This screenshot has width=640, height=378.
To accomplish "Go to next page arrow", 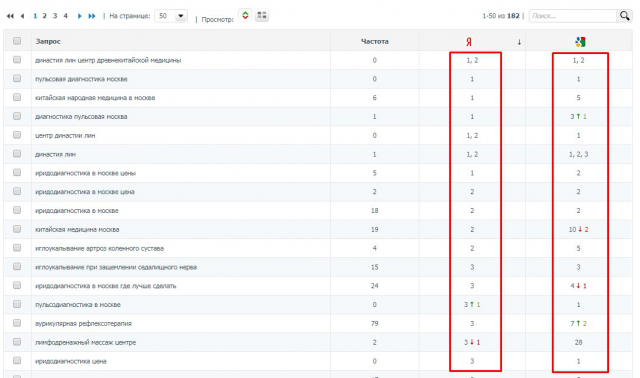I will [80, 16].
